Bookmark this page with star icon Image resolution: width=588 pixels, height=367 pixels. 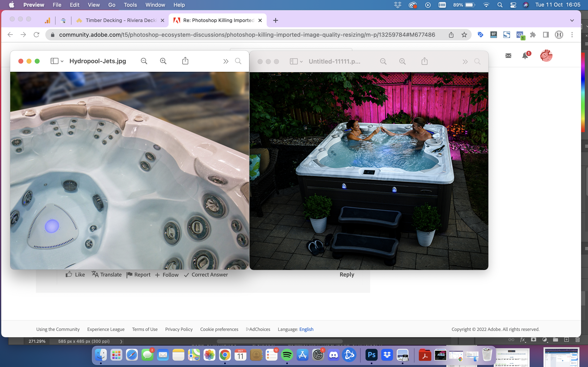(464, 35)
